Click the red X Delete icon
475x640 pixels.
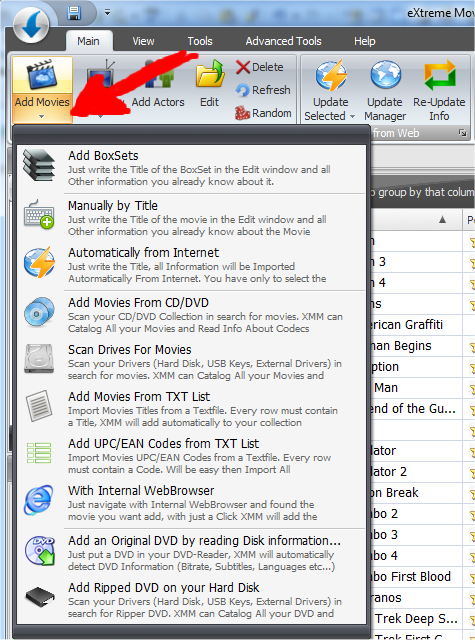[x=243, y=67]
